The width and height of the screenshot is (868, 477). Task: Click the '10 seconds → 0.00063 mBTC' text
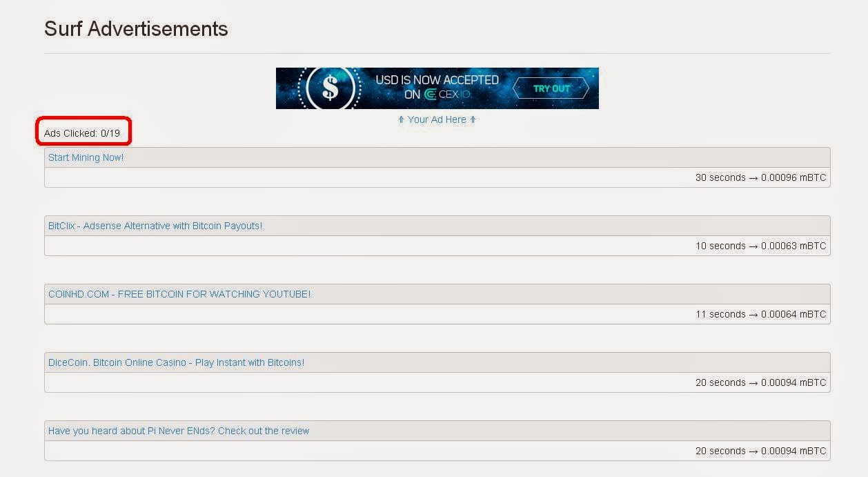coord(760,246)
